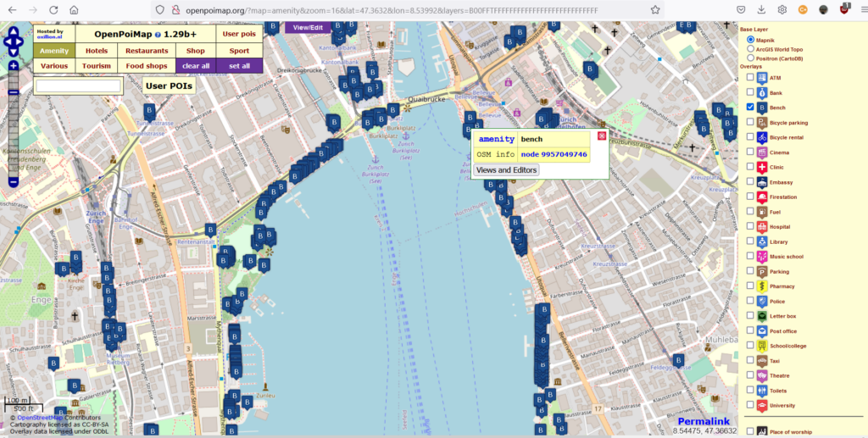Image resolution: width=868 pixels, height=438 pixels.
Task: Open the uBlock shield extension icon
Action: point(845,9)
